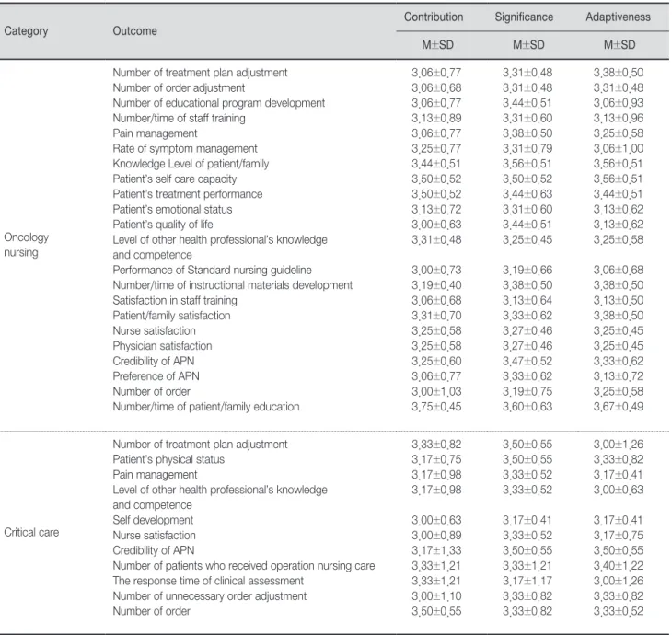This screenshot has width=672, height=635.
Task: Click Pain management under Oncology nursing
Action: tap(155, 133)
